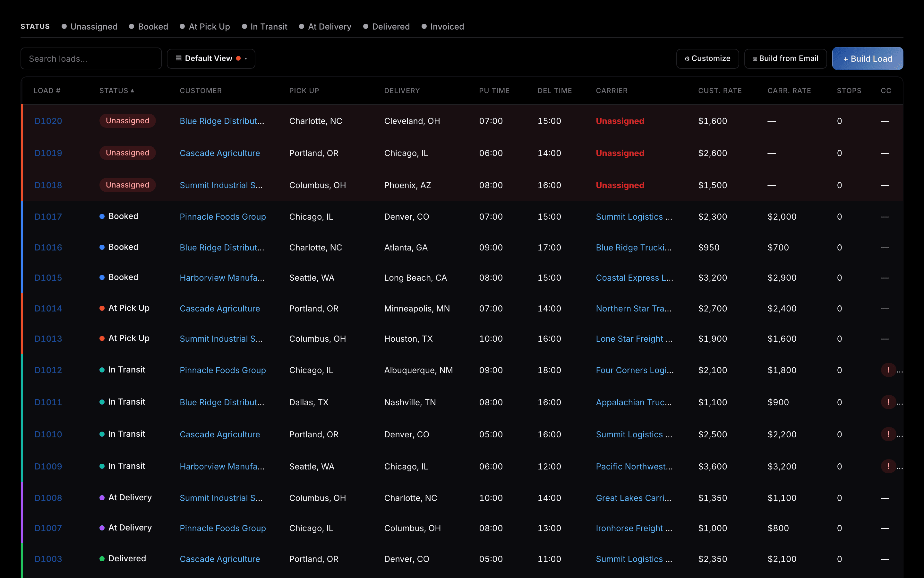Click At Delivery status on D1007

(126, 528)
